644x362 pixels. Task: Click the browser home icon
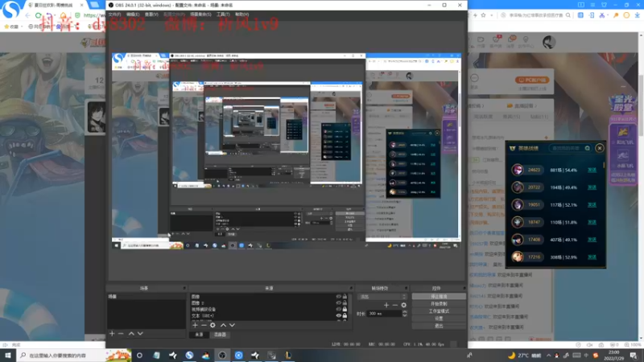pos(64,15)
